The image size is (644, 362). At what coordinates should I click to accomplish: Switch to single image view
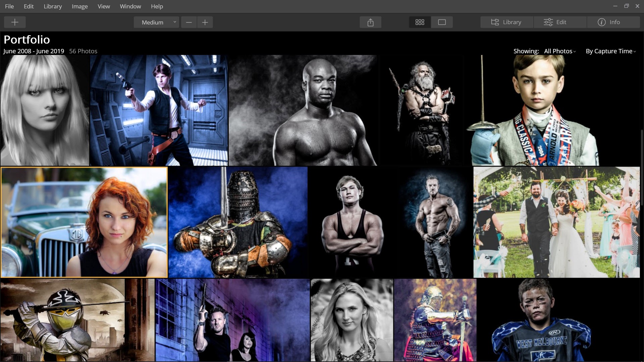[x=442, y=22]
